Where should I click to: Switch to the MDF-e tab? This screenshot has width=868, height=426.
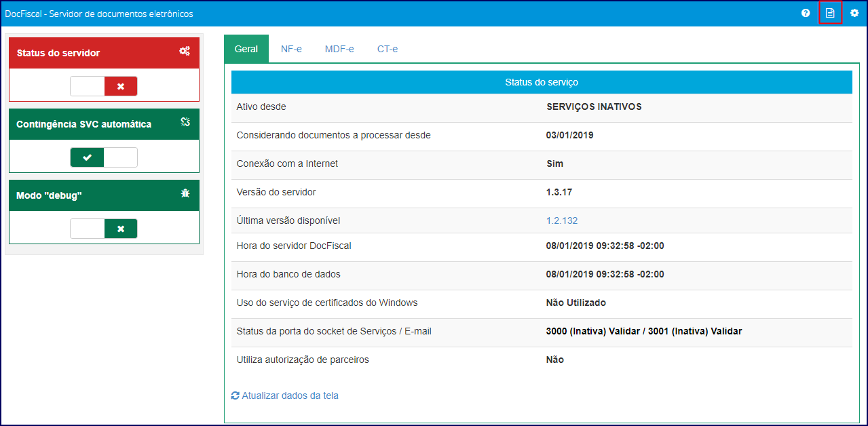pyautogui.click(x=339, y=49)
